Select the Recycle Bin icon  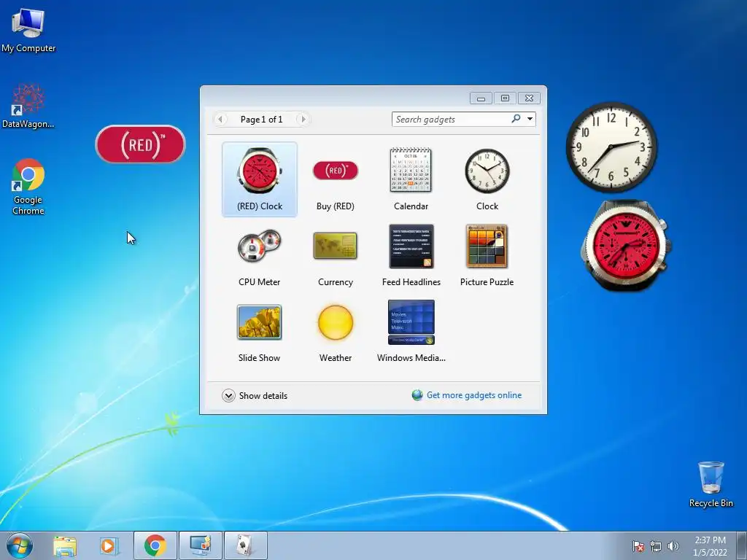pos(711,484)
